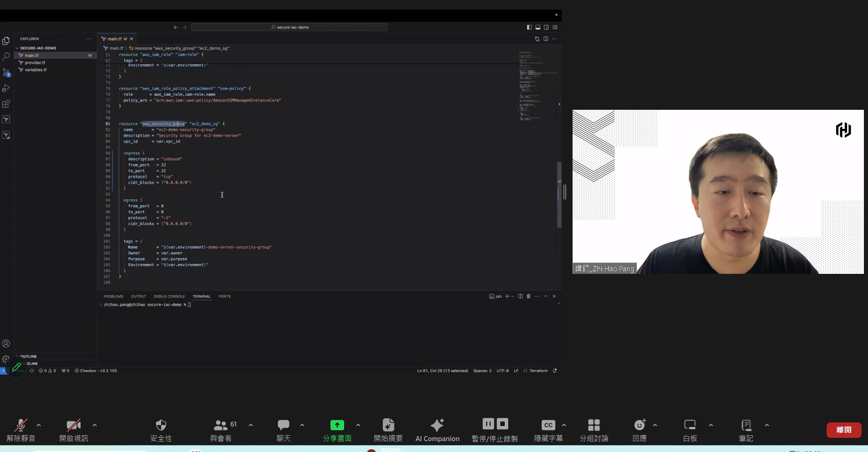Open the new terminal launch profile dropdown

click(513, 296)
